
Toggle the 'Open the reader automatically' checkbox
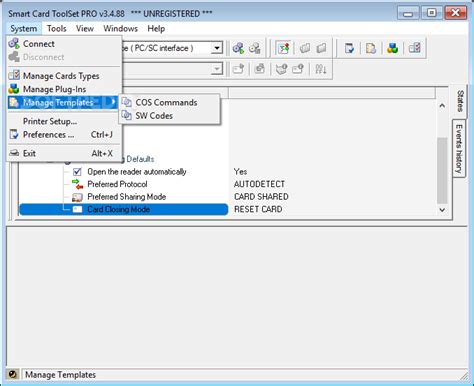click(x=77, y=172)
